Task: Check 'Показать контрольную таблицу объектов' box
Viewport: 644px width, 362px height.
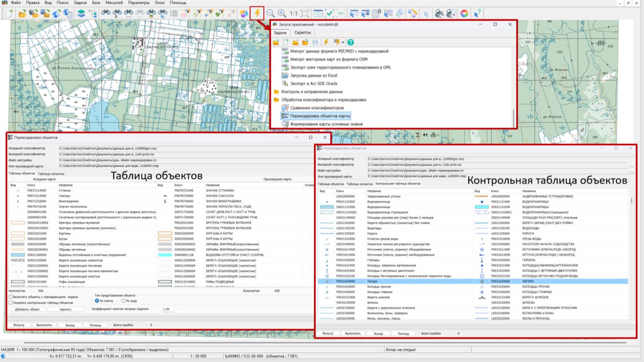Action: tap(11, 303)
